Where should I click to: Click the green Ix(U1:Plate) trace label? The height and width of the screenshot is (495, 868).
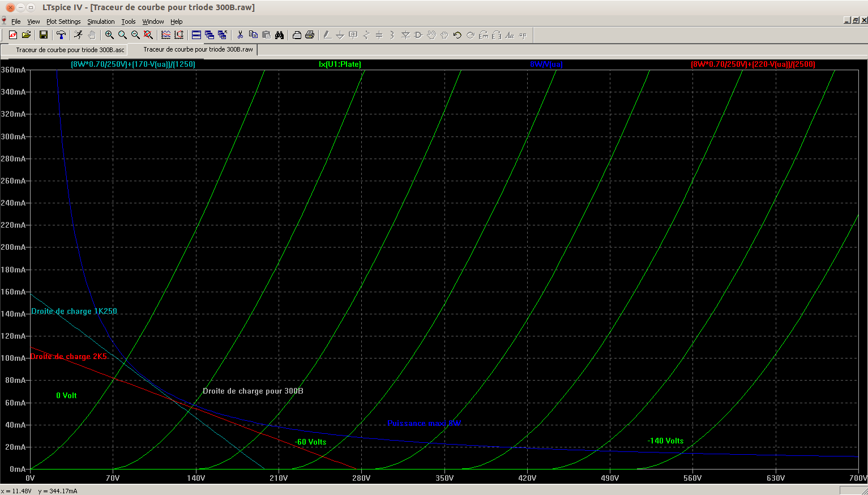tap(340, 64)
